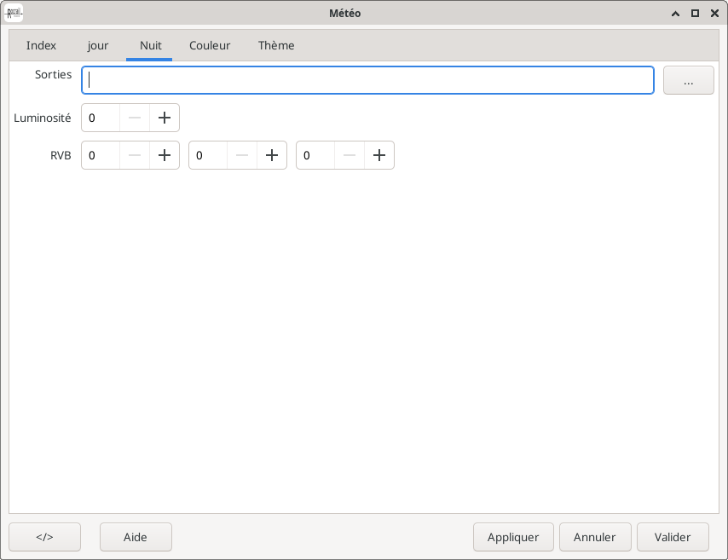The image size is (728, 560).
Task: Decrement the first RVB (red) value
Action: pos(135,155)
